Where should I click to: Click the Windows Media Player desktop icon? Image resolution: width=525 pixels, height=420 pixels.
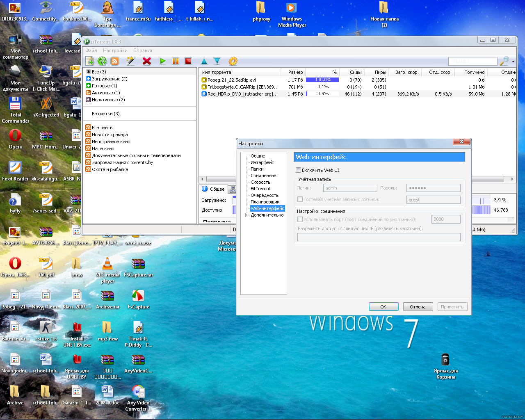click(292, 14)
